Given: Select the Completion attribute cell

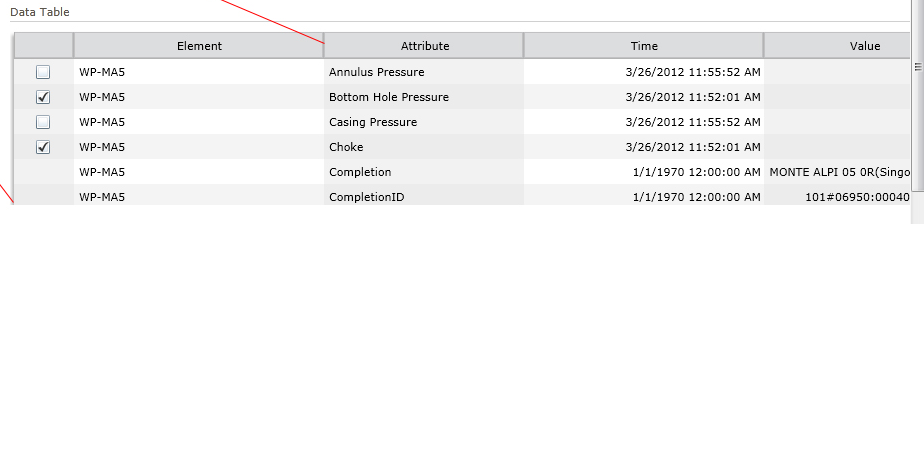Looking at the screenshot, I should tap(424, 172).
